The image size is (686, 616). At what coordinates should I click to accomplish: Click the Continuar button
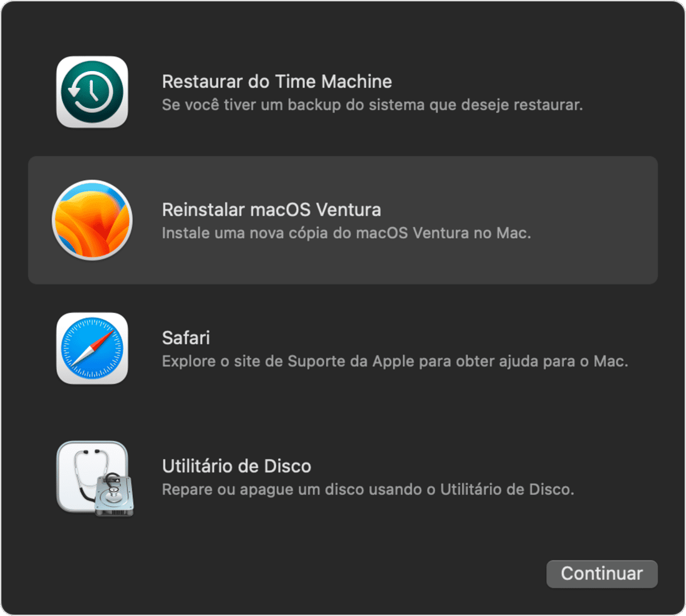point(602,574)
